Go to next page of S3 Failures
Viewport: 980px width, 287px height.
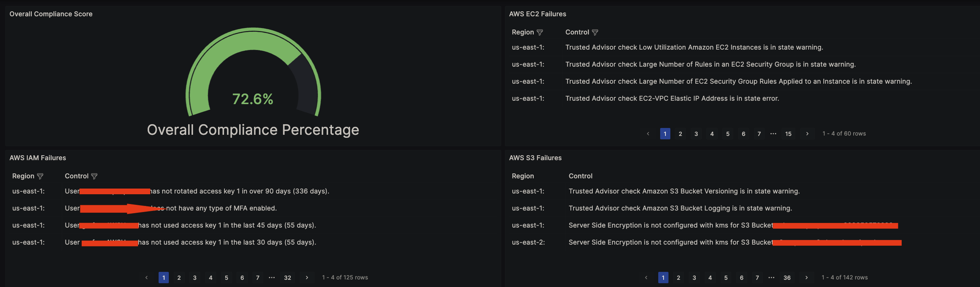(x=806, y=278)
